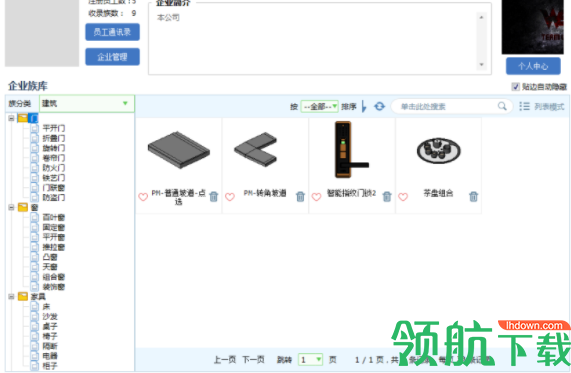This screenshot has height=373, width=571.
Task: Click the refresh icon in the toolbar
Action: tap(379, 106)
